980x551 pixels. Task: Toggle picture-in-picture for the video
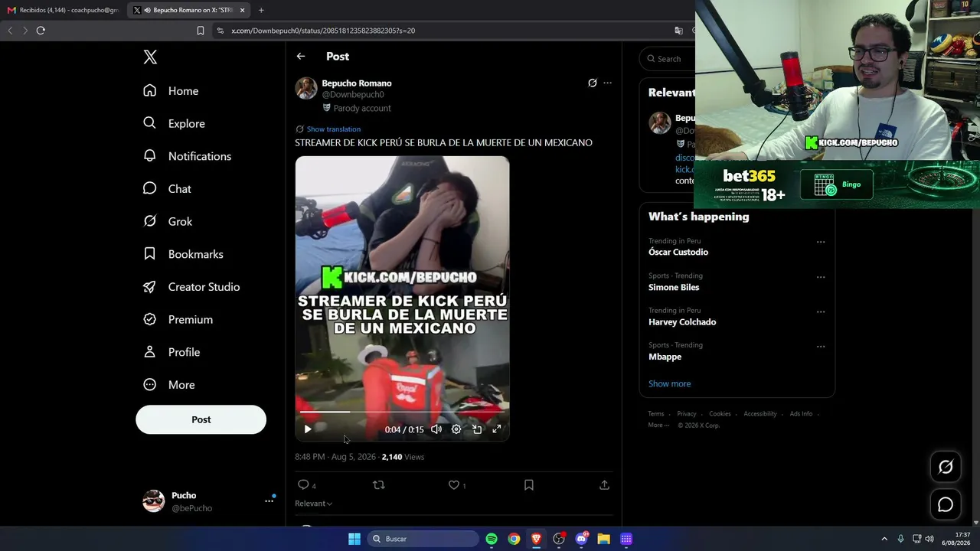pyautogui.click(x=476, y=429)
